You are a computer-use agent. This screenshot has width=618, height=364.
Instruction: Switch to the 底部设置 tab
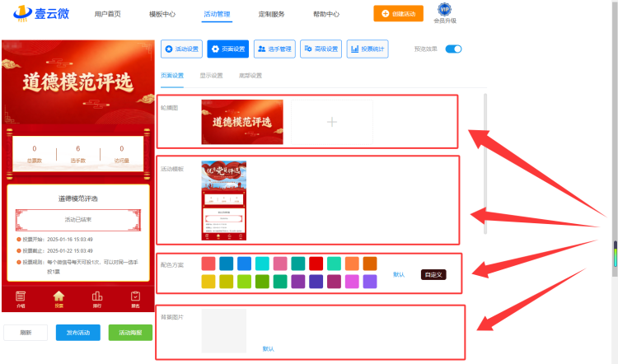250,75
